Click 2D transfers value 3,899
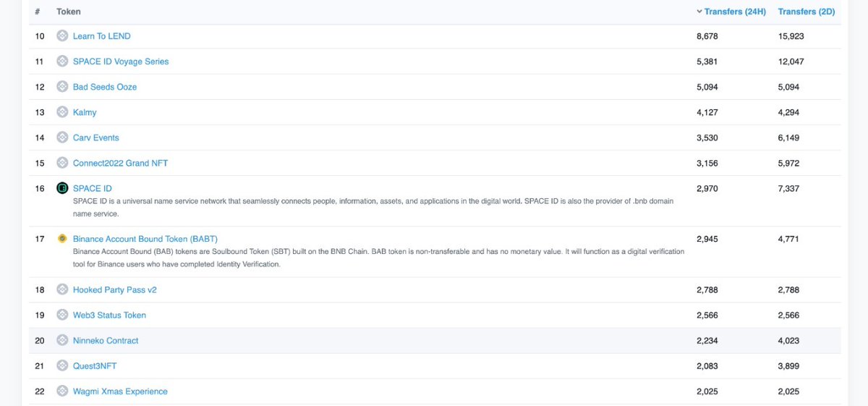 click(x=789, y=365)
